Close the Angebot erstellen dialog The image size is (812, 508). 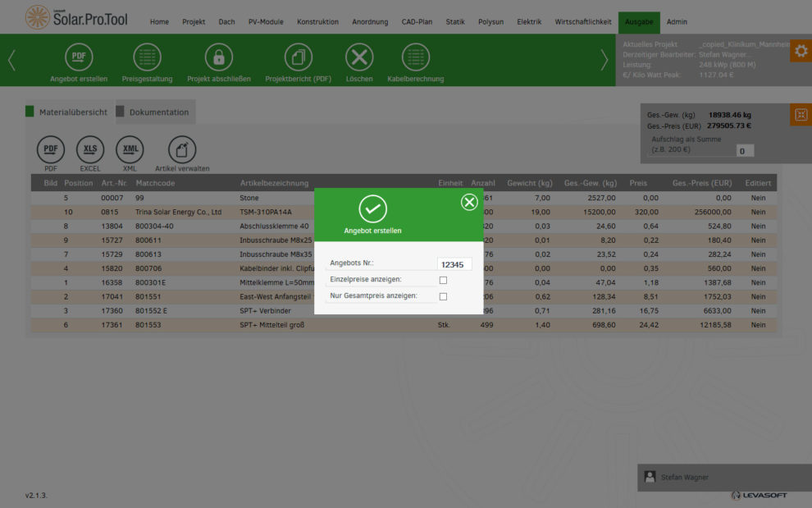click(469, 202)
